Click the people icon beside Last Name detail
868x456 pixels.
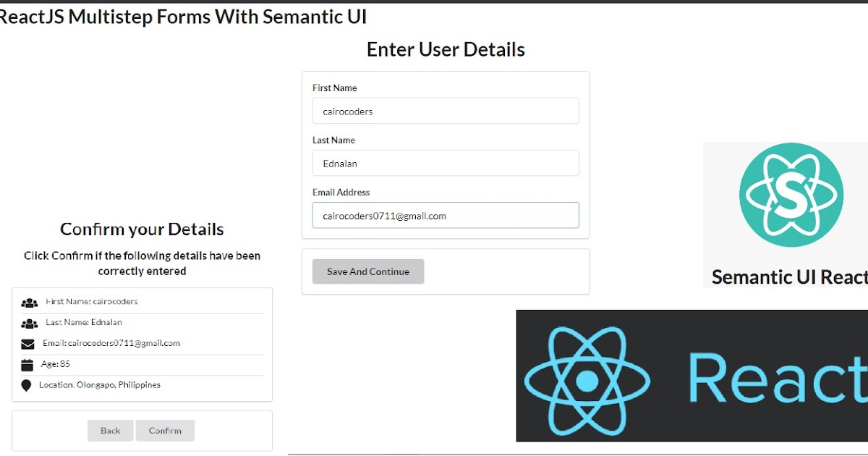click(x=29, y=322)
